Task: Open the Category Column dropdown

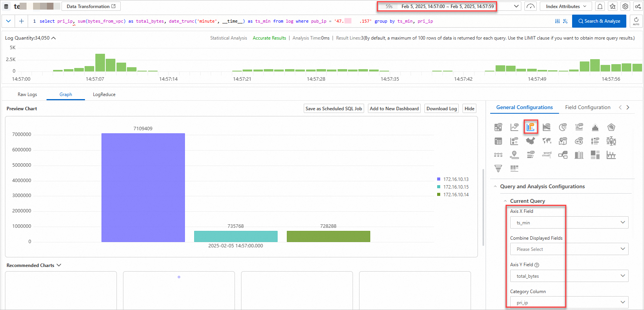Action: (569, 303)
